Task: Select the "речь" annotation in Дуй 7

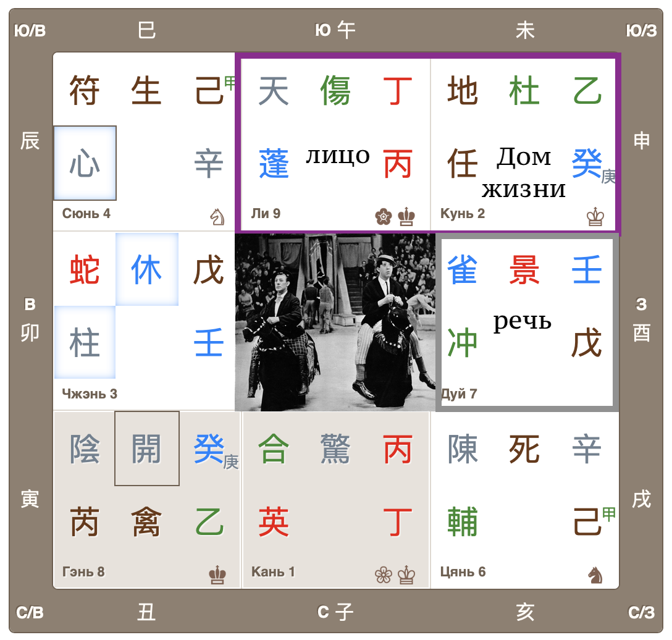Action: point(522,321)
